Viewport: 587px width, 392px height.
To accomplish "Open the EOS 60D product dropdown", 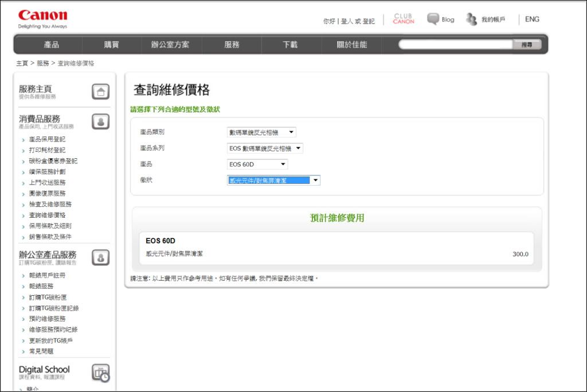I will (257, 164).
